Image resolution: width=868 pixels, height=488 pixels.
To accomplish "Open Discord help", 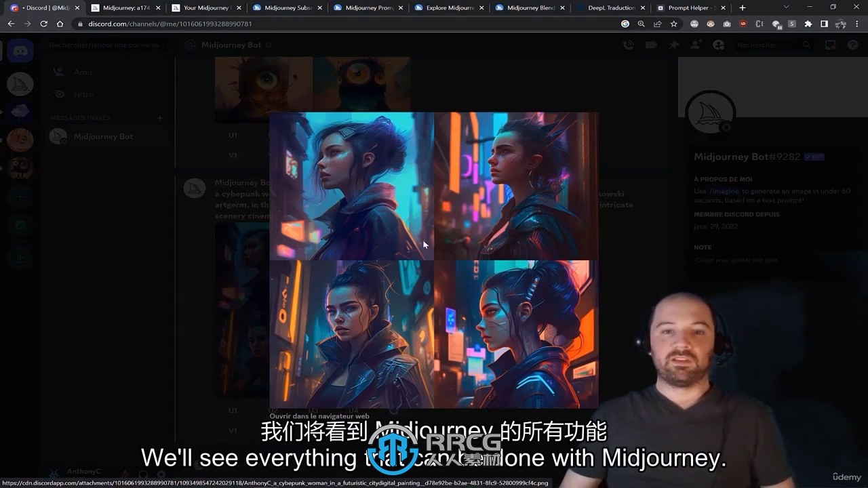I will (852, 45).
